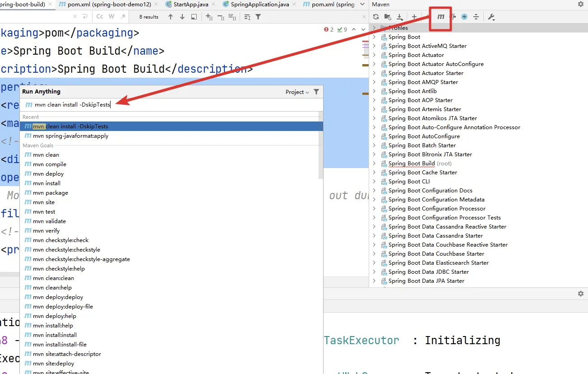The height and width of the screenshot is (374, 588).
Task: Open bottom tool window gear settings
Action: tap(581, 294)
